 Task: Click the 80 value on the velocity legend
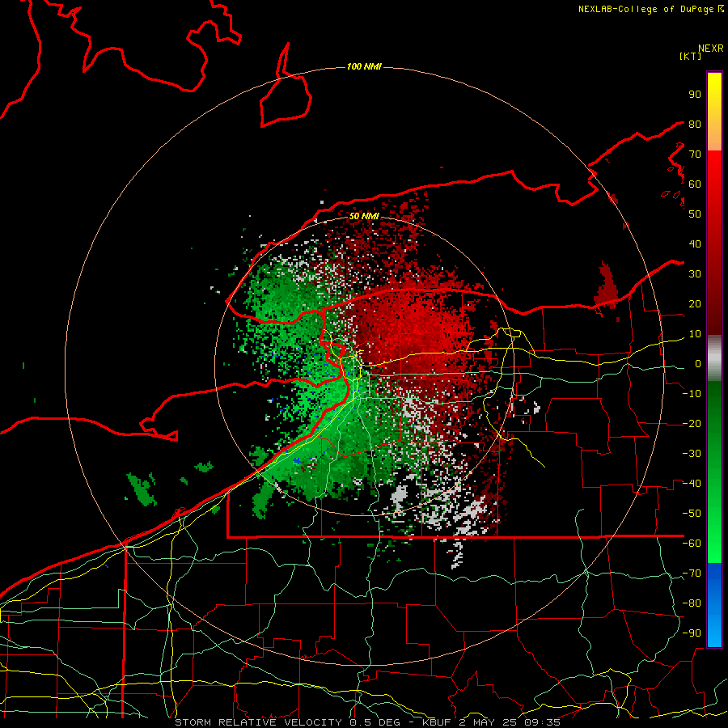pyautogui.click(x=695, y=124)
